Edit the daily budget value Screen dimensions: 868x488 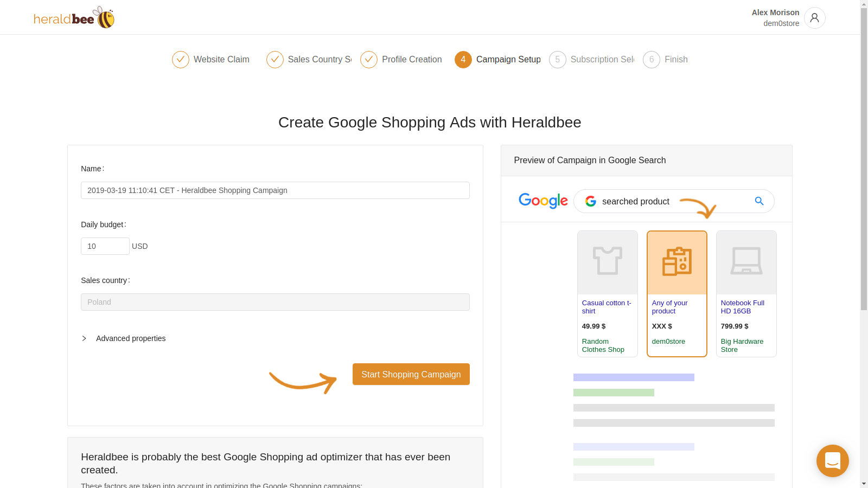105,246
